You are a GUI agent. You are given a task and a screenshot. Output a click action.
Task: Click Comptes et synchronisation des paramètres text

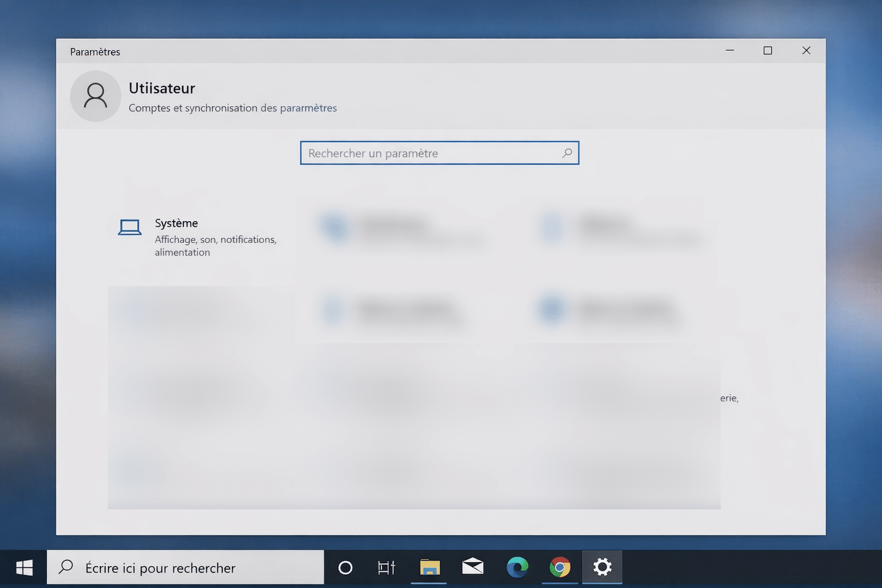[x=233, y=108]
